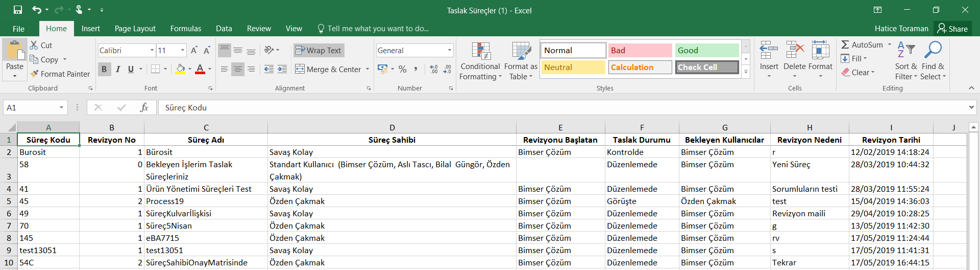980x270 pixels.
Task: Apply the Good cell style
Action: point(706,50)
